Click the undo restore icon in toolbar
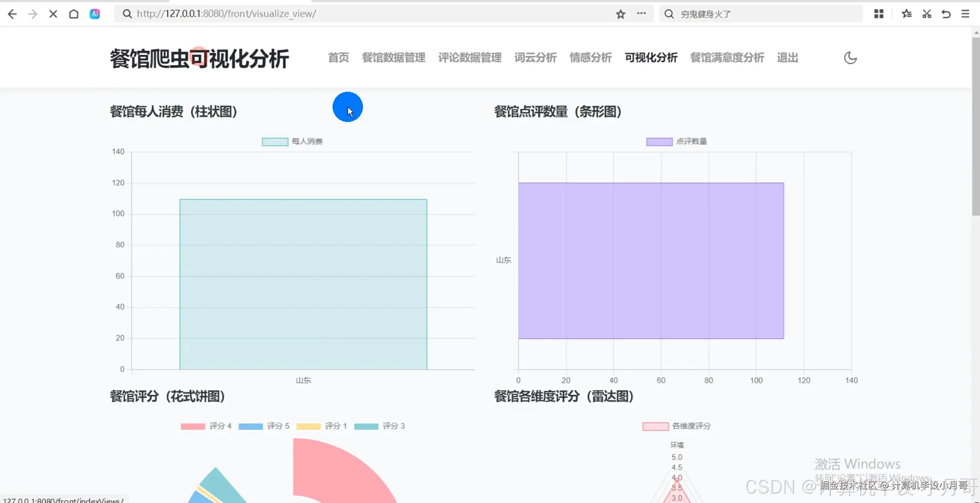Viewport: 980px width, 503px height. [946, 14]
